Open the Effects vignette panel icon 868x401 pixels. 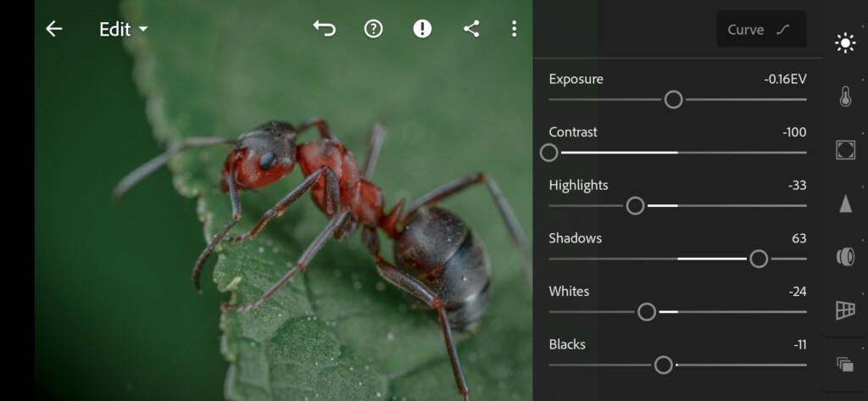point(845,149)
